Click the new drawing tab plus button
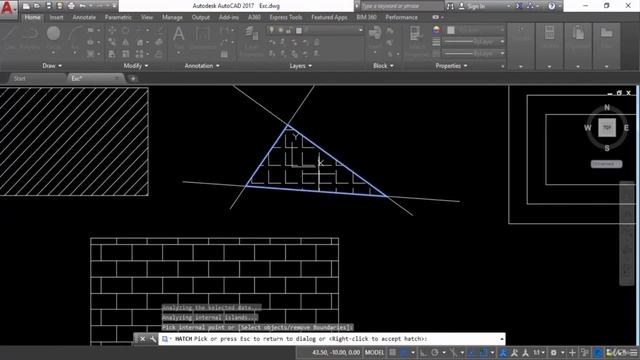 [133, 78]
